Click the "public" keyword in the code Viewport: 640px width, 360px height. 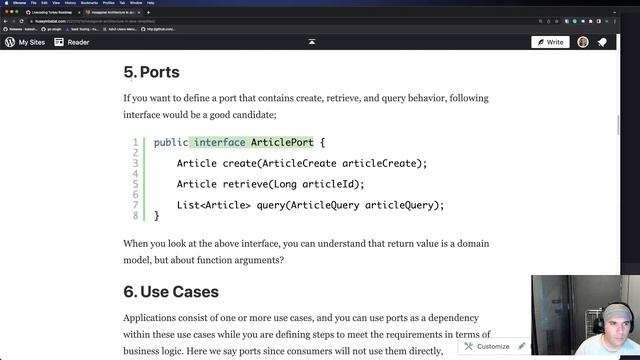click(x=171, y=142)
